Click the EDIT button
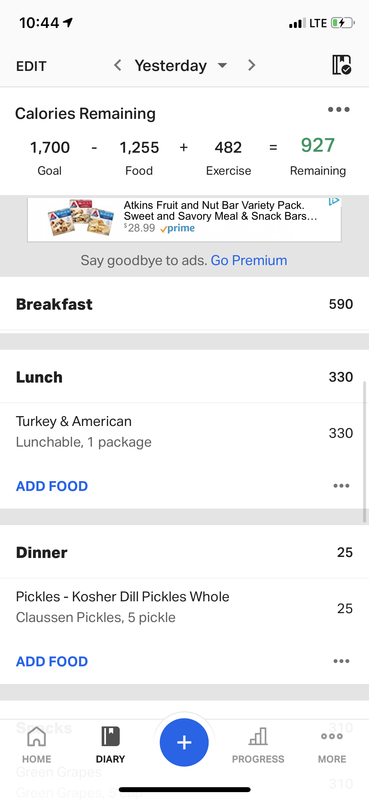Image resolution: width=369 pixels, height=800 pixels. tap(31, 66)
